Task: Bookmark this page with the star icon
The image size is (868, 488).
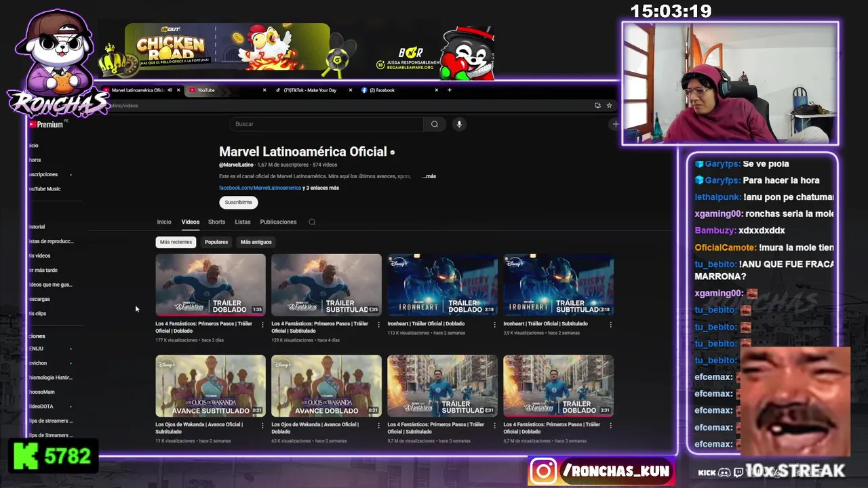Action: [609, 106]
